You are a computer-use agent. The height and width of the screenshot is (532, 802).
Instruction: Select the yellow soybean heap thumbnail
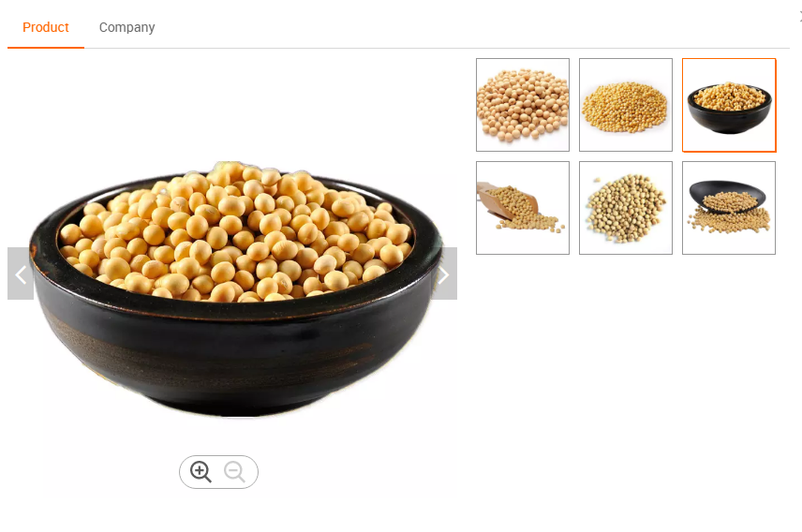[626, 105]
